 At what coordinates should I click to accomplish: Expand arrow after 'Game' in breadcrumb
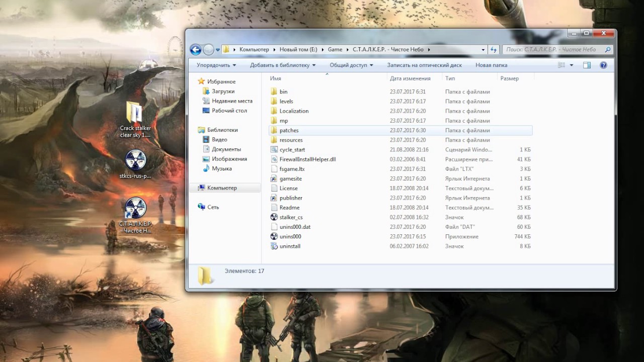pos(348,50)
